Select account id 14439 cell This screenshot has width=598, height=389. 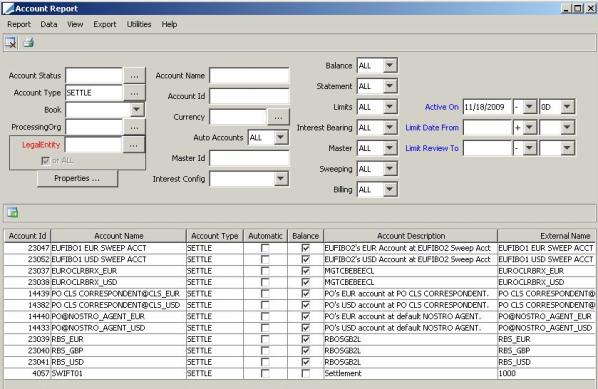tap(27, 294)
